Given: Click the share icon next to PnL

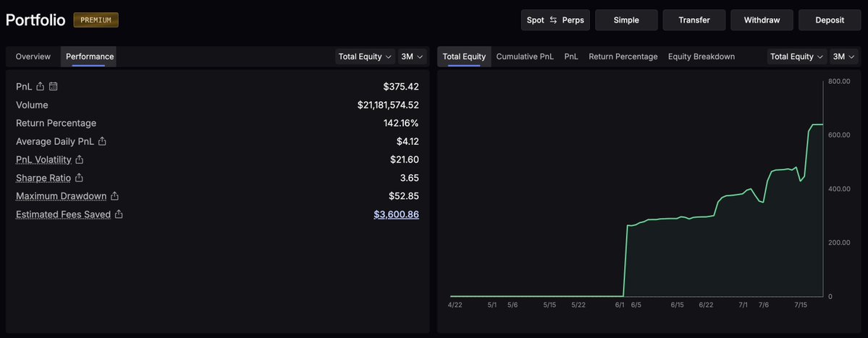Looking at the screenshot, I should (40, 86).
